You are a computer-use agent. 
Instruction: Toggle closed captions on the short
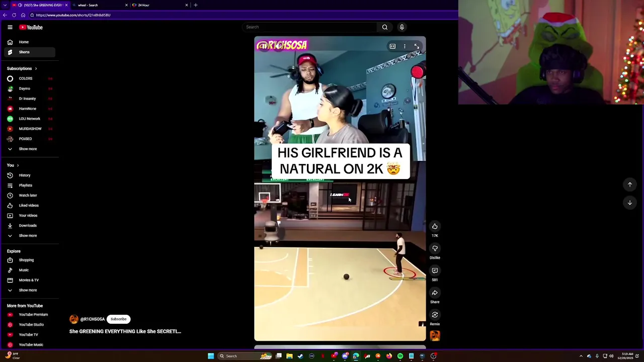[392, 46]
